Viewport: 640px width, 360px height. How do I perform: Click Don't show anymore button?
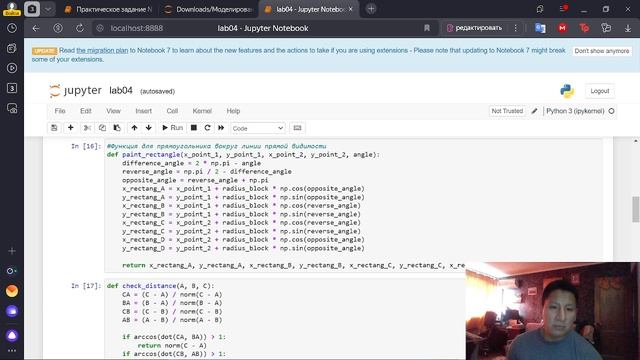[x=602, y=51]
